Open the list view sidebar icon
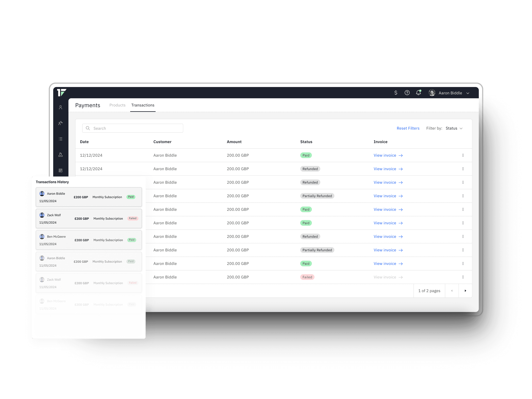The image size is (532, 399). coord(61,139)
